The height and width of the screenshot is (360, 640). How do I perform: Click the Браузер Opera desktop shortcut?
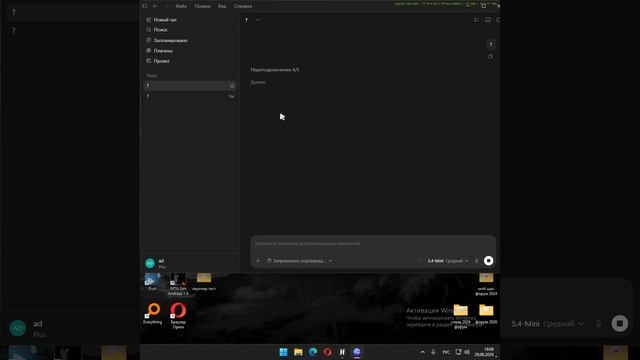pyautogui.click(x=178, y=316)
